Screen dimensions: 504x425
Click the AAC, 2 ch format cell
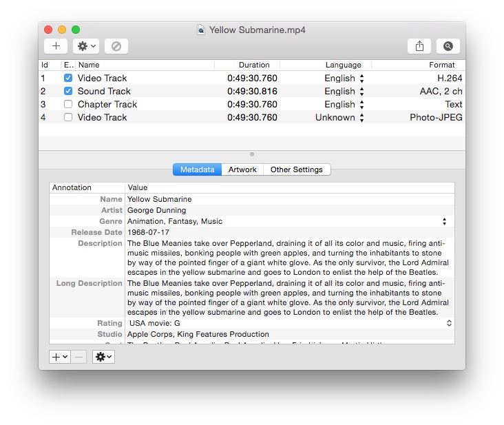441,92
